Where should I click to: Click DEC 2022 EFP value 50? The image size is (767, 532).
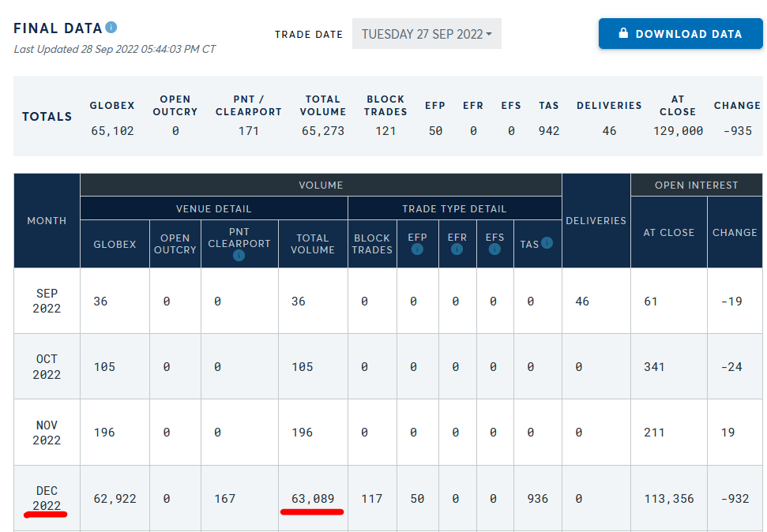[417, 499]
